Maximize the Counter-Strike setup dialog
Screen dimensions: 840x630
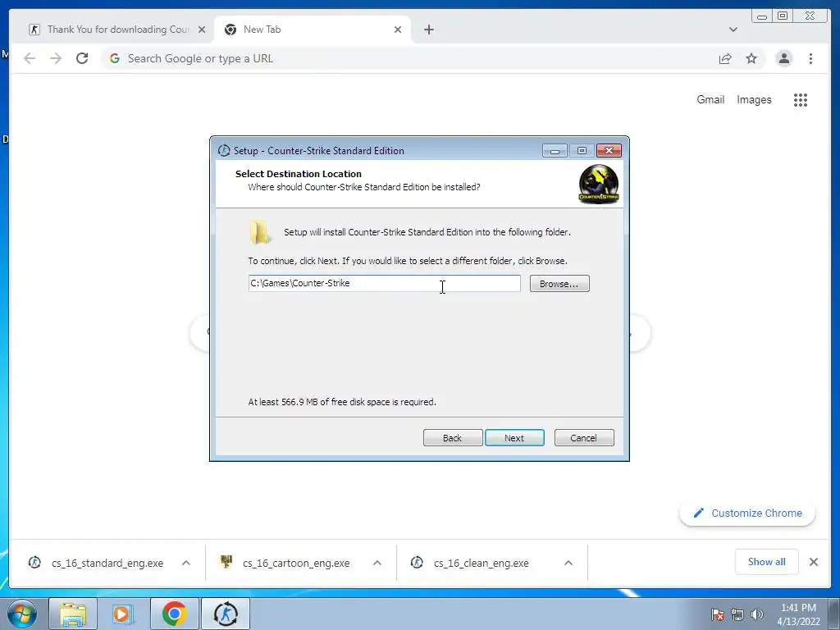[x=582, y=151]
